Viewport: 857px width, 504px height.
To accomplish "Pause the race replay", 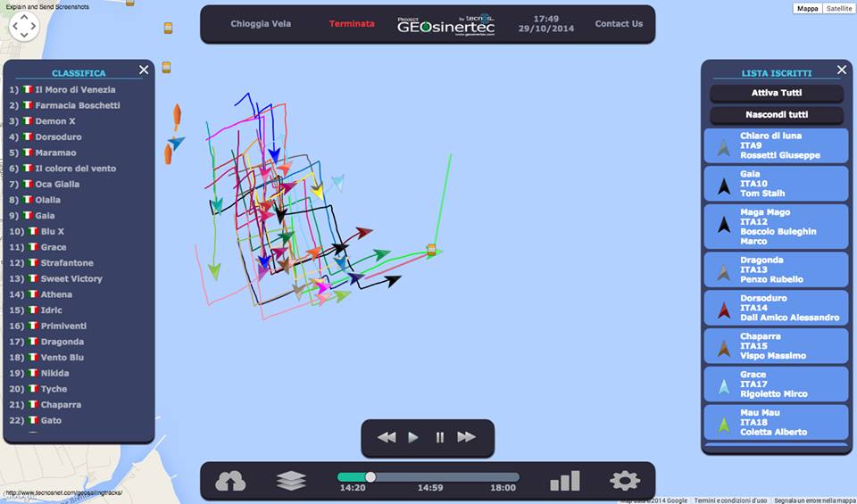I will tap(440, 437).
